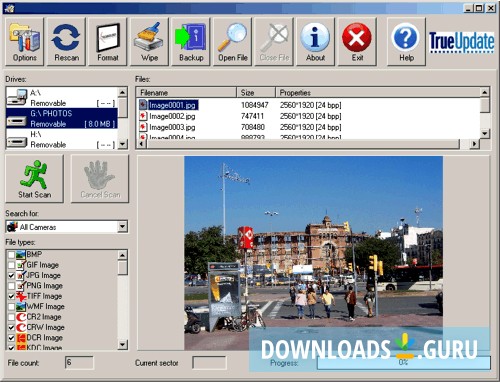Click the File count field

[x=79, y=363]
